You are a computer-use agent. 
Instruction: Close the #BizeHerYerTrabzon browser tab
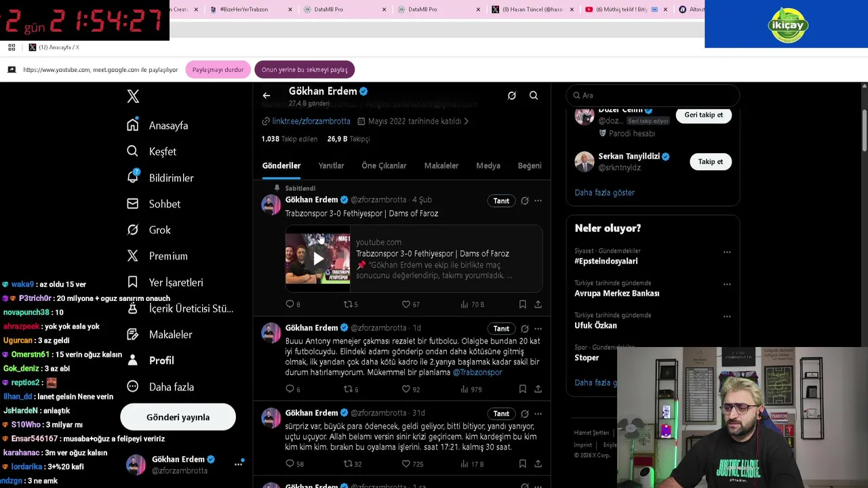[x=290, y=9]
